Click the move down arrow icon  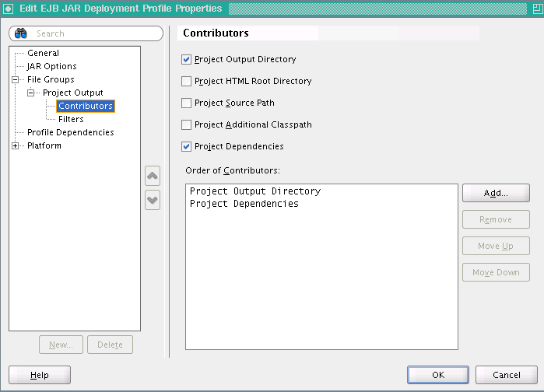[x=153, y=199]
